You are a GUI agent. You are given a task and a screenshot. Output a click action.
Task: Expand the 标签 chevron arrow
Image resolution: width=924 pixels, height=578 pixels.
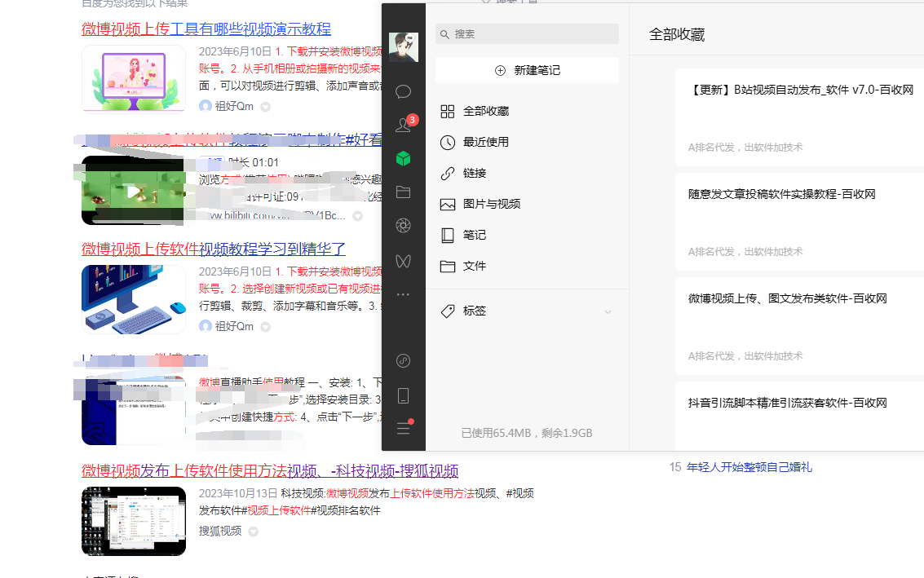tap(608, 311)
